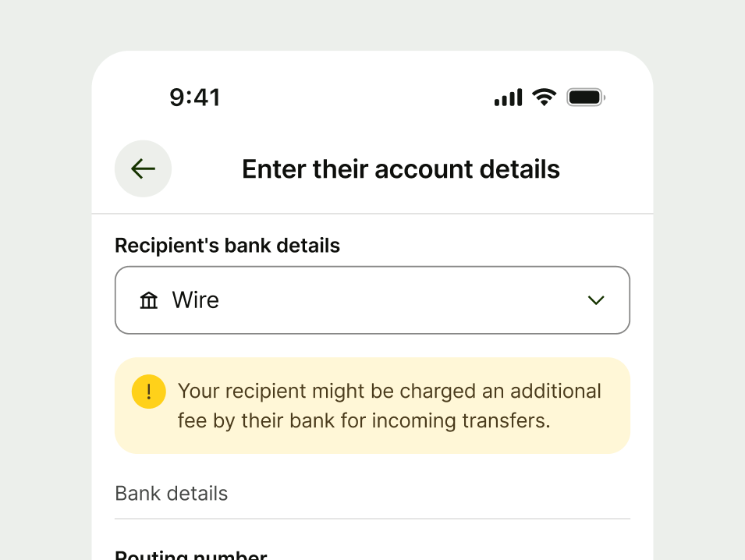745x560 pixels.
Task: Click the yellow exclamation warning icon
Action: pyautogui.click(x=149, y=392)
